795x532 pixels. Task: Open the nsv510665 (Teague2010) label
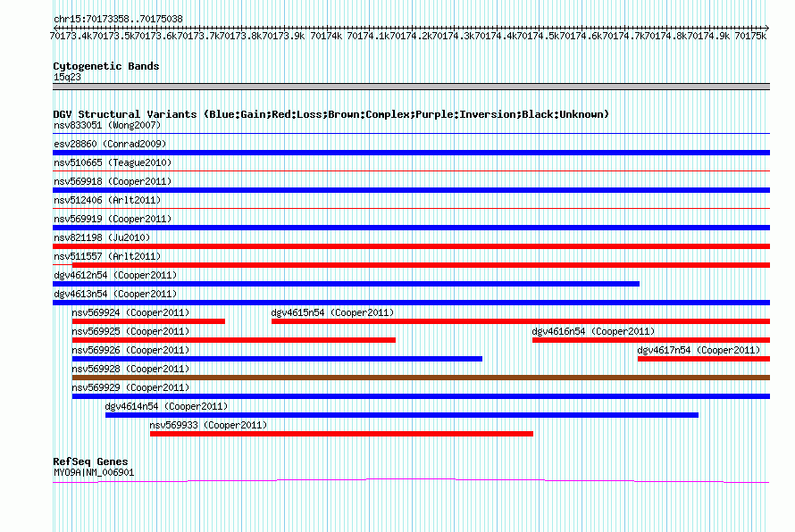point(113,162)
